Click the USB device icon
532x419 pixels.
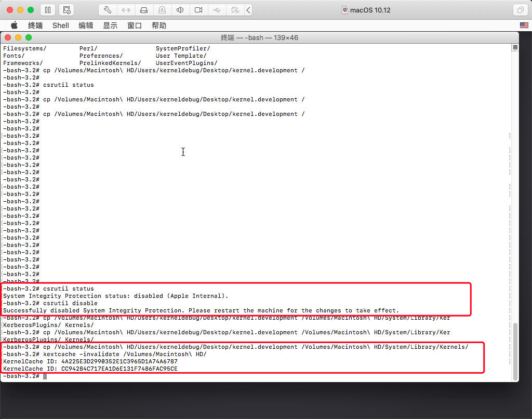click(x=217, y=10)
